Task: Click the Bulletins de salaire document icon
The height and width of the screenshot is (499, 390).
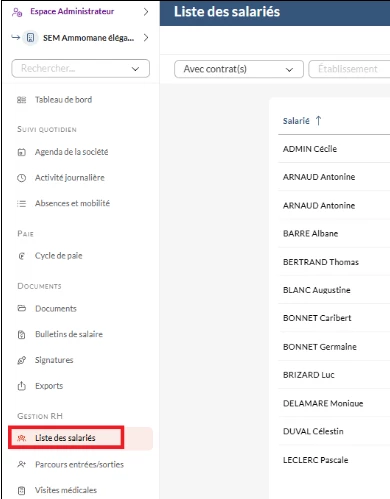Action: coord(21,334)
